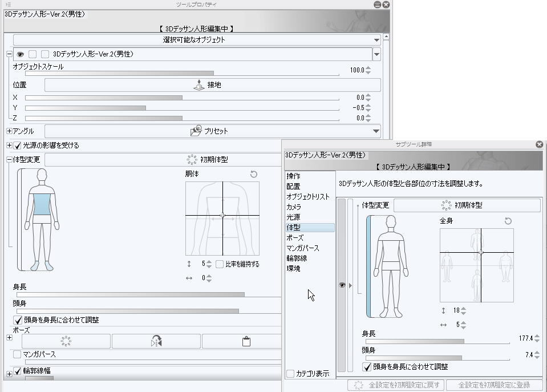
Task: Click the 身長 177.4 value stepper
Action: 537,338
